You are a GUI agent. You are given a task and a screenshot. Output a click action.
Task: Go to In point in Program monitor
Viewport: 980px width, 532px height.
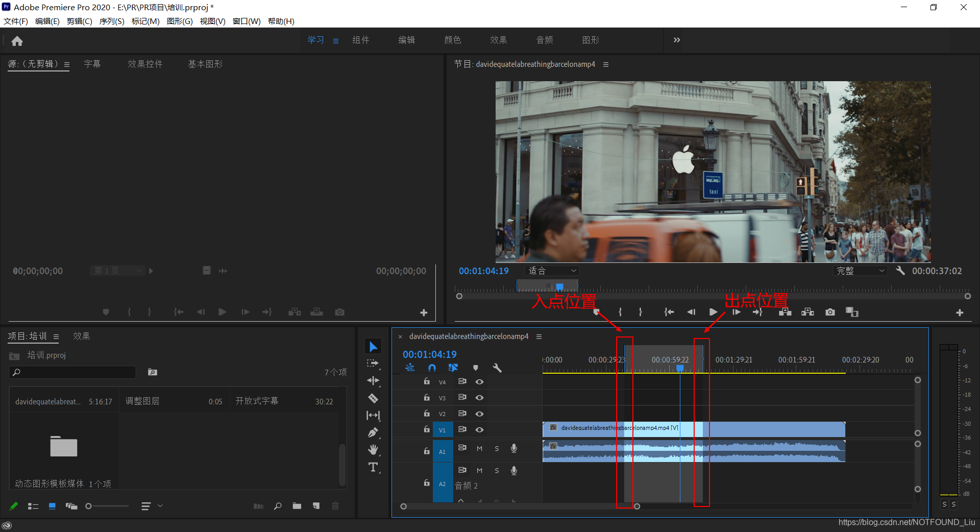point(669,312)
